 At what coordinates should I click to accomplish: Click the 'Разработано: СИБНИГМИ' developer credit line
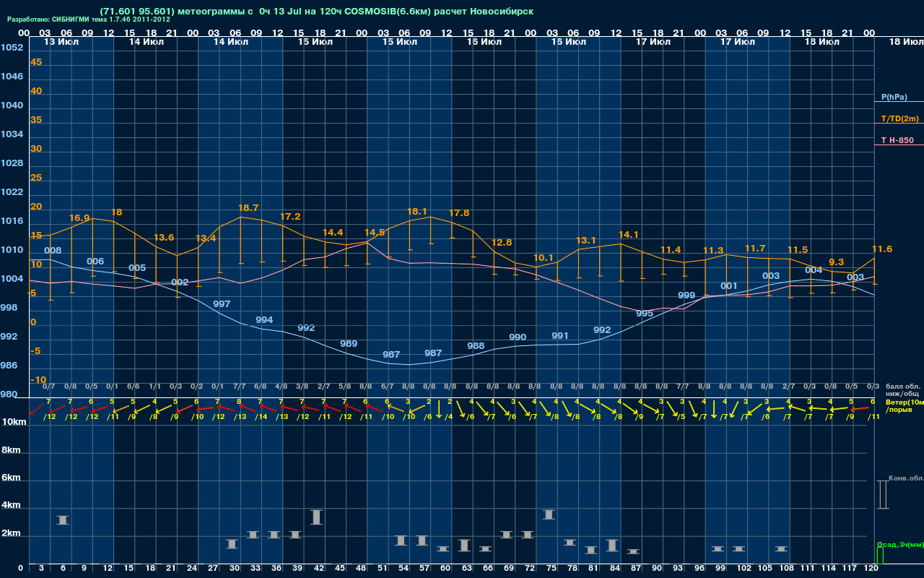[89, 20]
